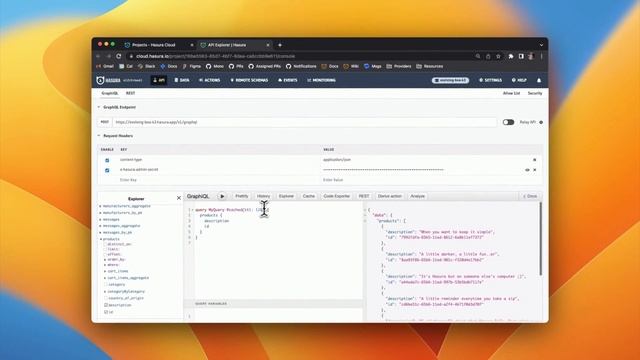This screenshot has width=640, height=360.
Task: Open the Cal bookmark
Action: pos(126,66)
